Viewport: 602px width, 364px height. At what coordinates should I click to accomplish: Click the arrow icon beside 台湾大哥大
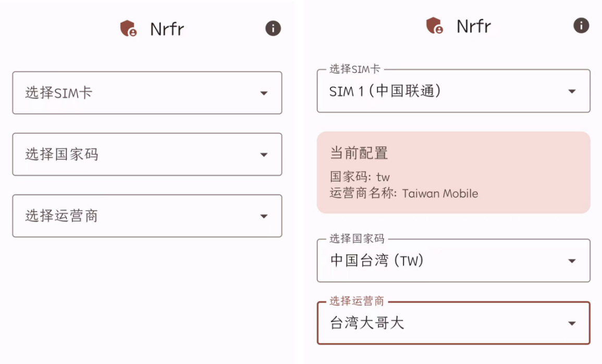coord(572,323)
